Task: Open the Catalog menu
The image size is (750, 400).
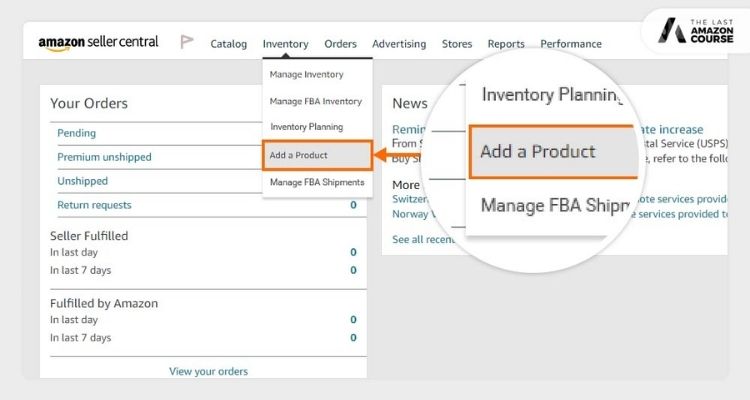Action: click(x=229, y=44)
